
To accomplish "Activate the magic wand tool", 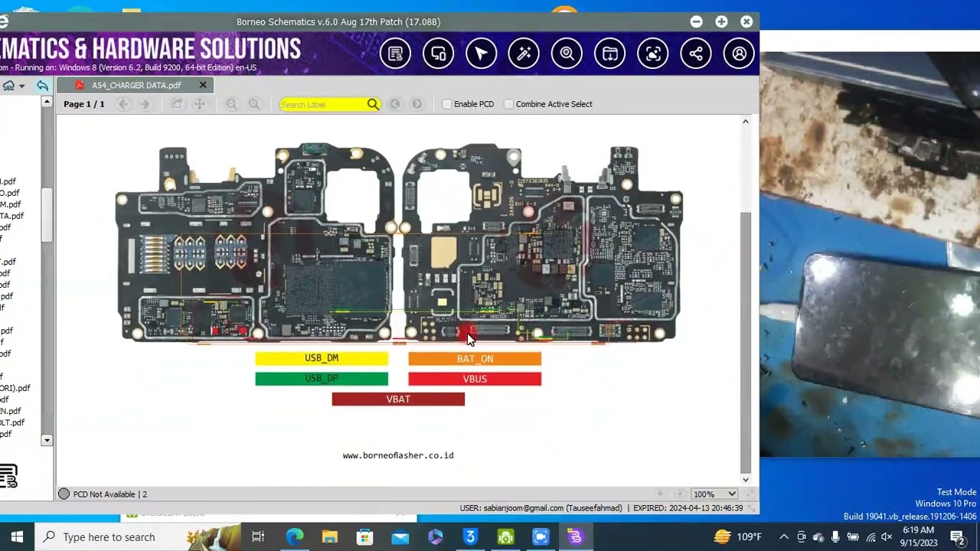I will [524, 54].
